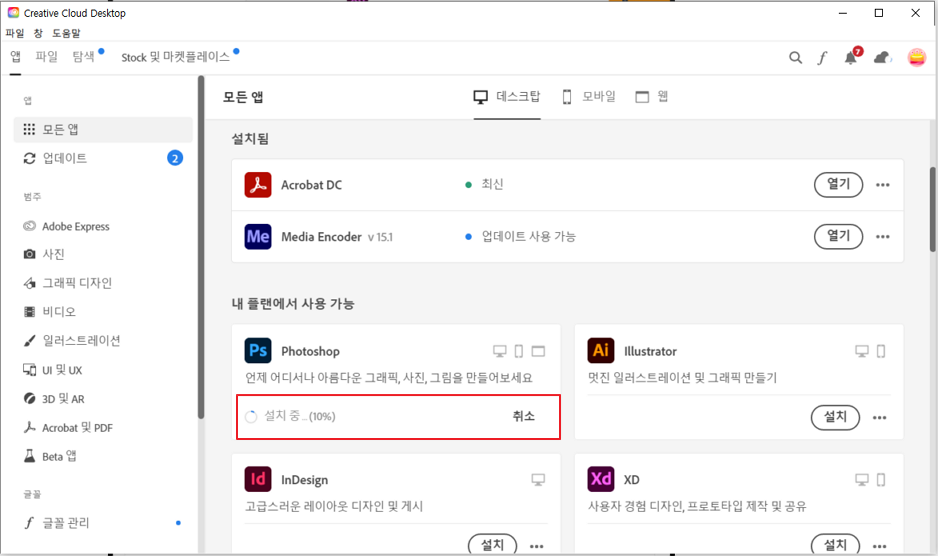The width and height of the screenshot is (938, 556).
Task: Open notifications bell with 7 badge
Action: point(852,57)
